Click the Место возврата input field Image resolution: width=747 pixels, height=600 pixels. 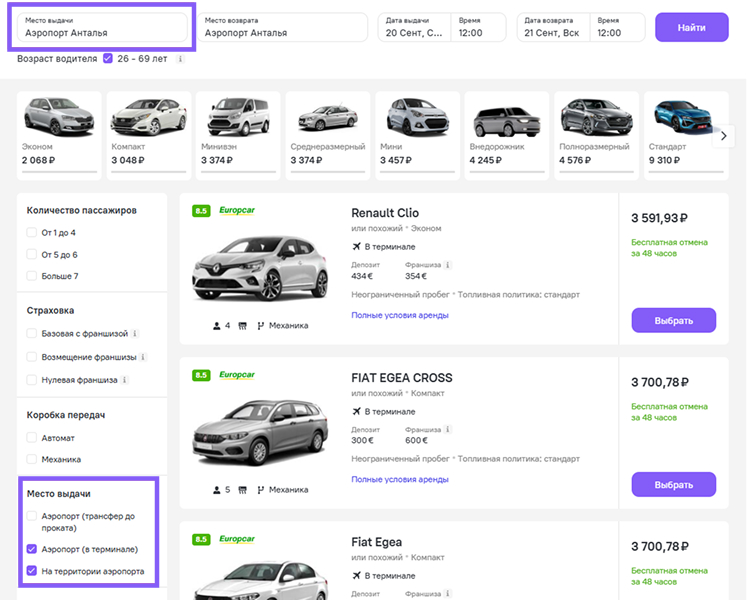[x=282, y=28]
